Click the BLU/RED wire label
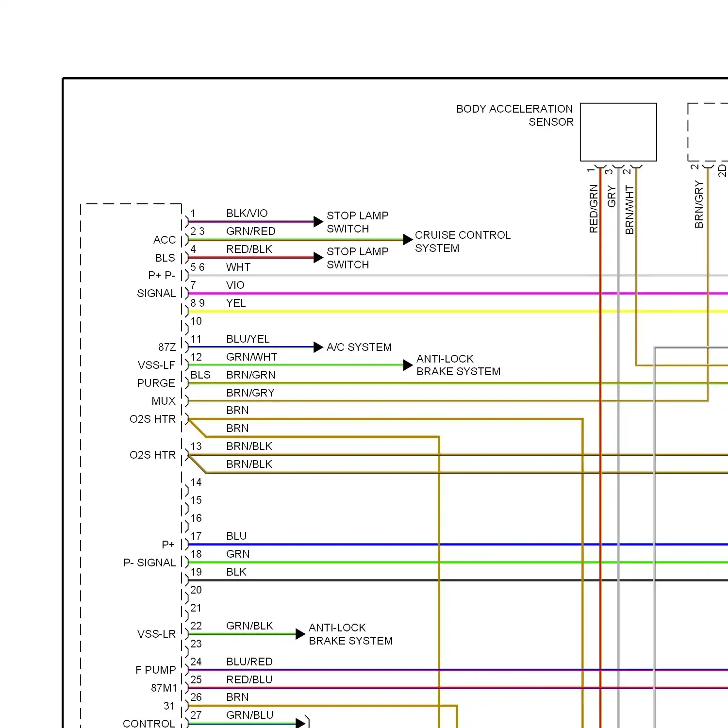Viewport: 728px width, 728px height. click(249, 662)
